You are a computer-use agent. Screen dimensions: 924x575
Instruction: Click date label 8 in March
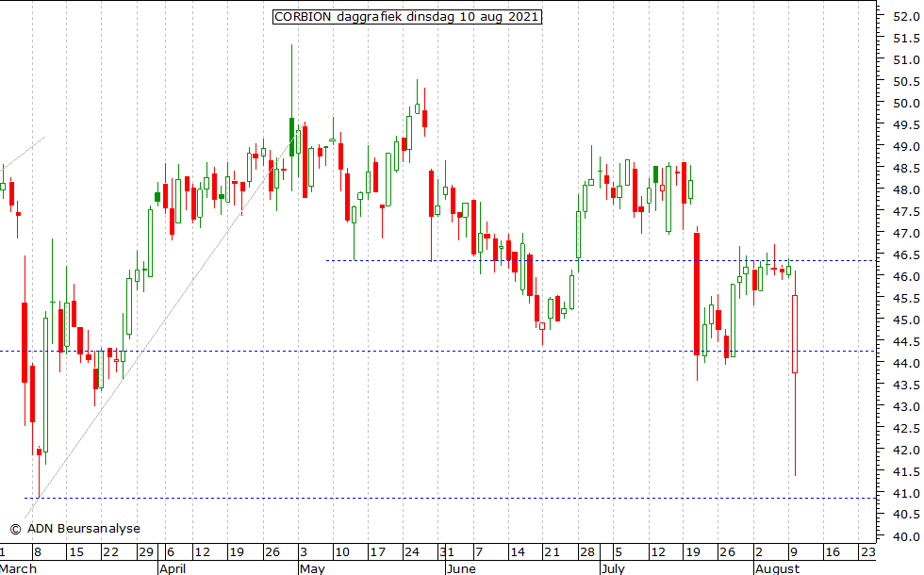[x=37, y=552]
